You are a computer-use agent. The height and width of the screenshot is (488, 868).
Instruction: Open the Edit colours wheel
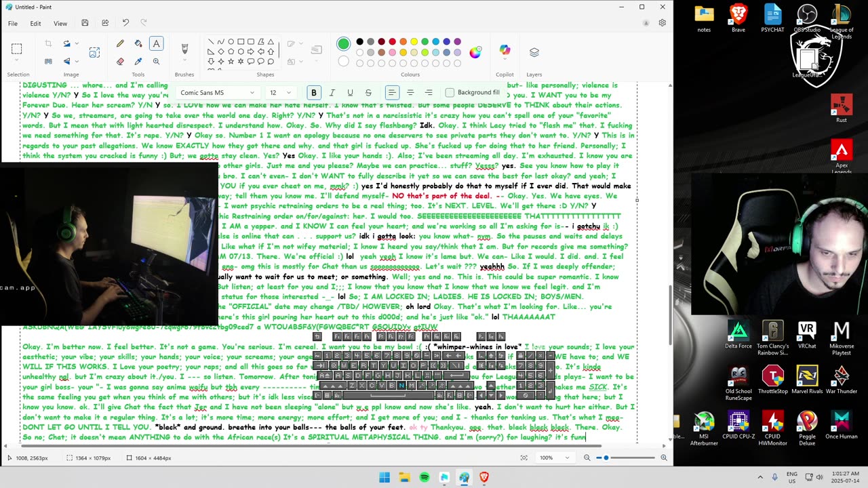tap(475, 52)
